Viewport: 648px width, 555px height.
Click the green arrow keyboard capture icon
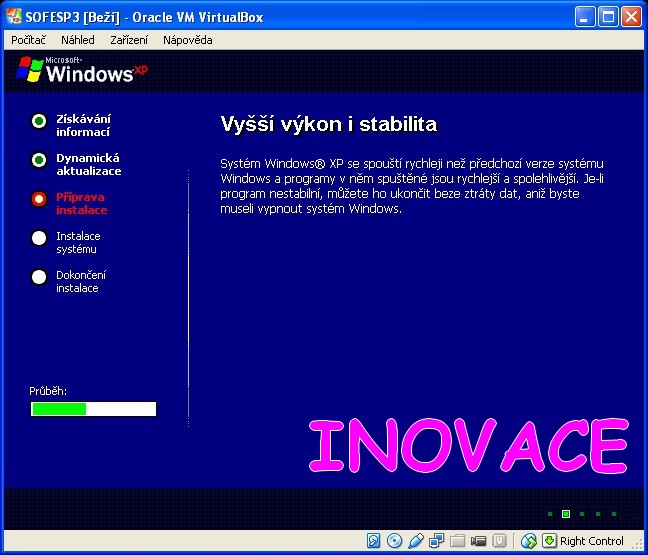(x=549, y=540)
